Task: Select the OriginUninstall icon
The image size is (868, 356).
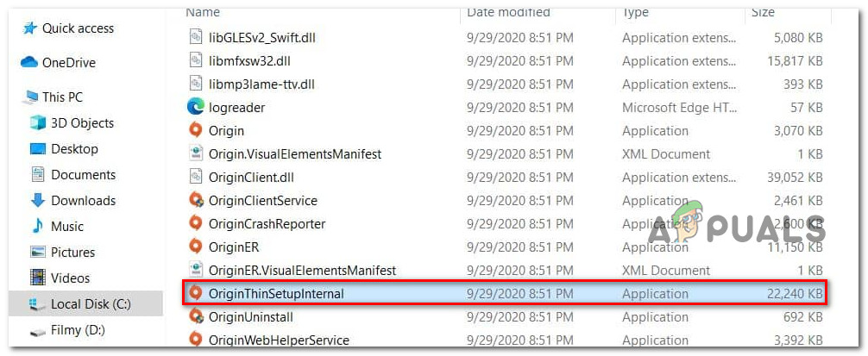Action: tap(195, 317)
